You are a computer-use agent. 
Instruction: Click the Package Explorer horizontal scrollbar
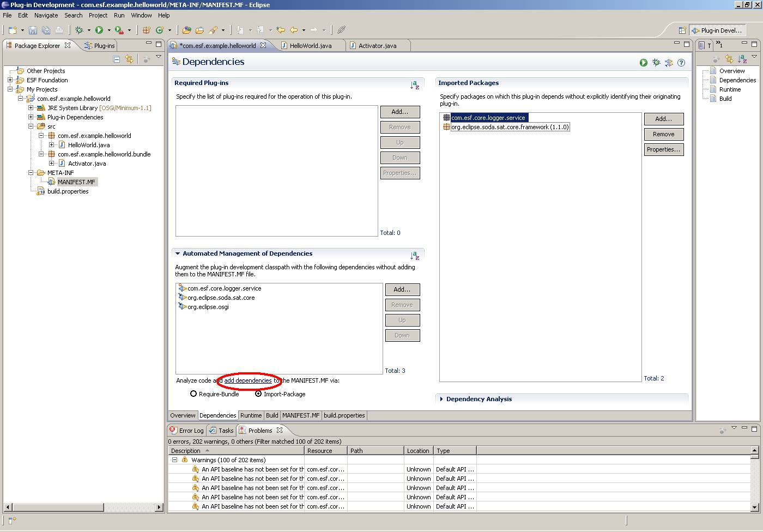[57, 507]
